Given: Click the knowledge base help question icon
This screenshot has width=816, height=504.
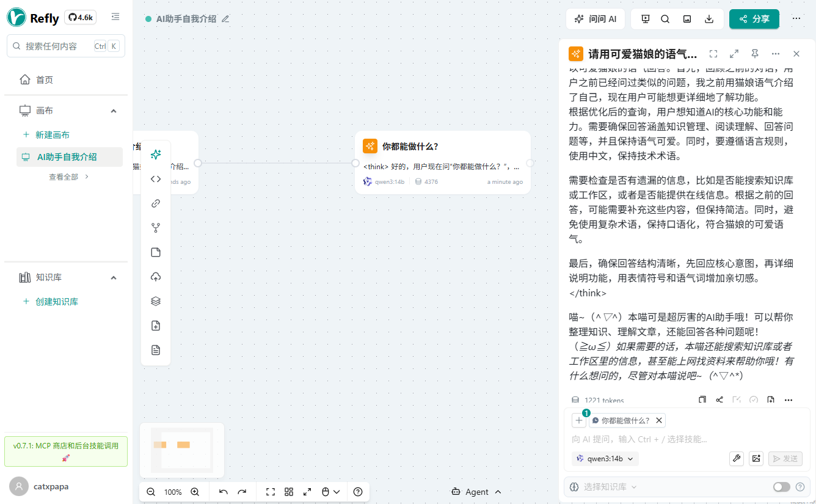Looking at the screenshot, I should [x=800, y=487].
